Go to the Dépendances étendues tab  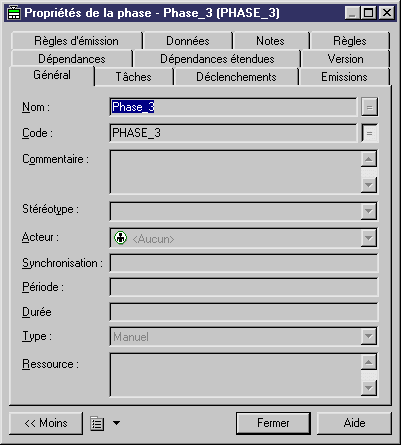pos(217,59)
